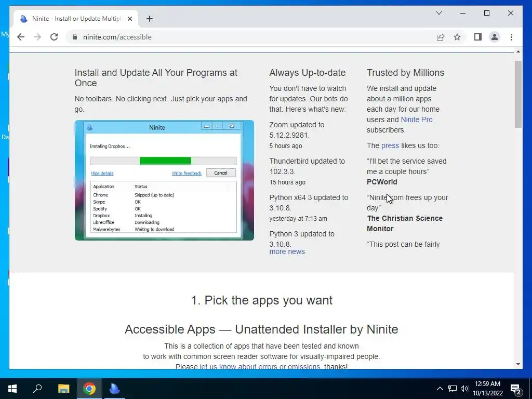Click the 'Trusted by Millions' heading

405,73
